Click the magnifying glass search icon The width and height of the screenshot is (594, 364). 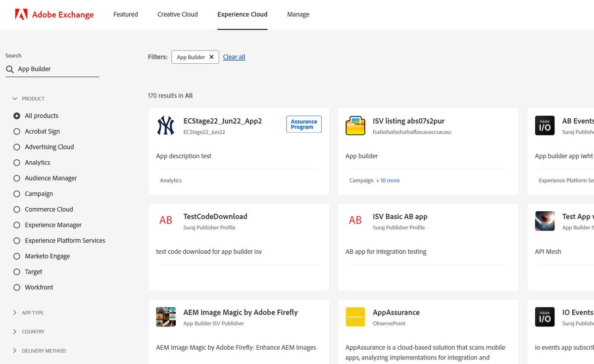click(10, 69)
